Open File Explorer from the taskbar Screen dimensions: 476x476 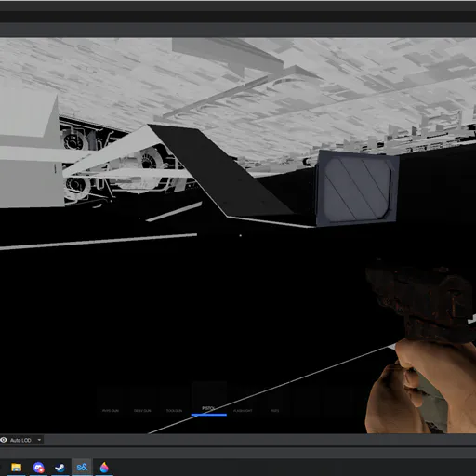coord(16,468)
